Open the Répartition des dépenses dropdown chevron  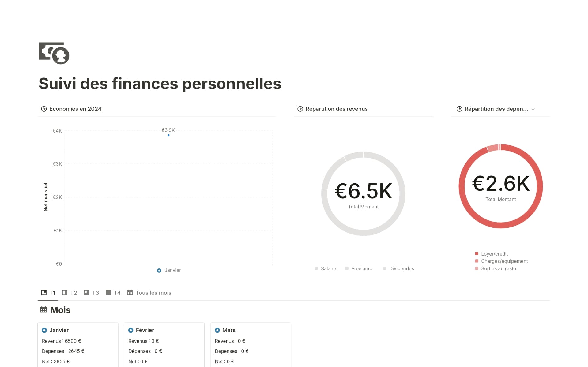point(534,109)
